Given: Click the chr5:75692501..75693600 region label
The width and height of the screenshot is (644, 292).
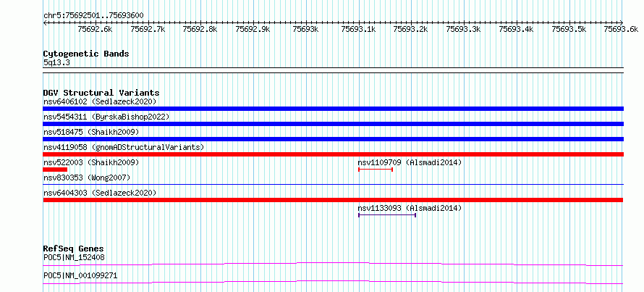Looking at the screenshot, I should pyautogui.click(x=93, y=16).
